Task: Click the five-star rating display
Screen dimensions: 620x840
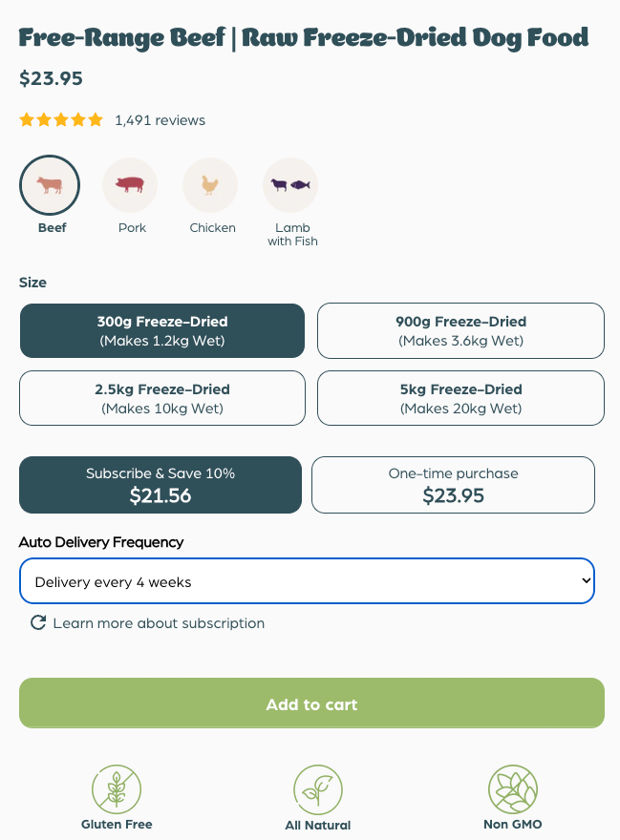Action: (x=61, y=120)
